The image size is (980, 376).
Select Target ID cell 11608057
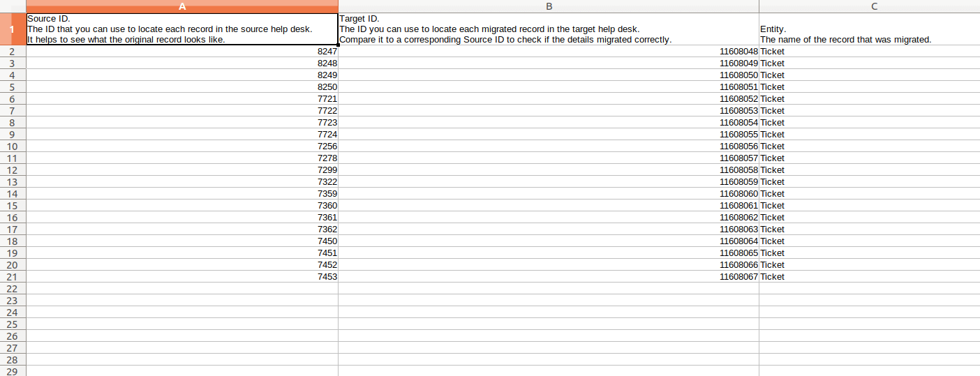(x=549, y=158)
